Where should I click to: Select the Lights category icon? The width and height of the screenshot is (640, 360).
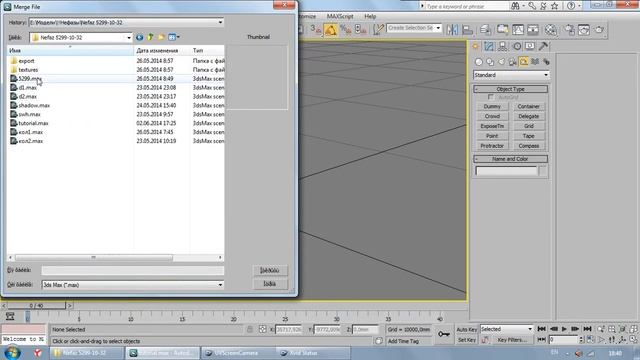pyautogui.click(x=501, y=62)
